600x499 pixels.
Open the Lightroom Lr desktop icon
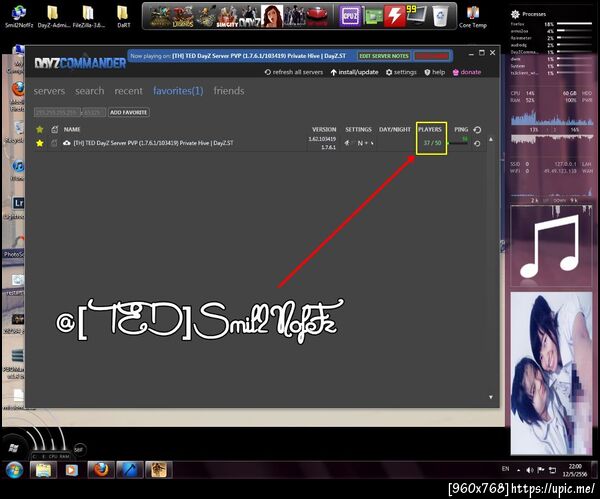(18, 203)
